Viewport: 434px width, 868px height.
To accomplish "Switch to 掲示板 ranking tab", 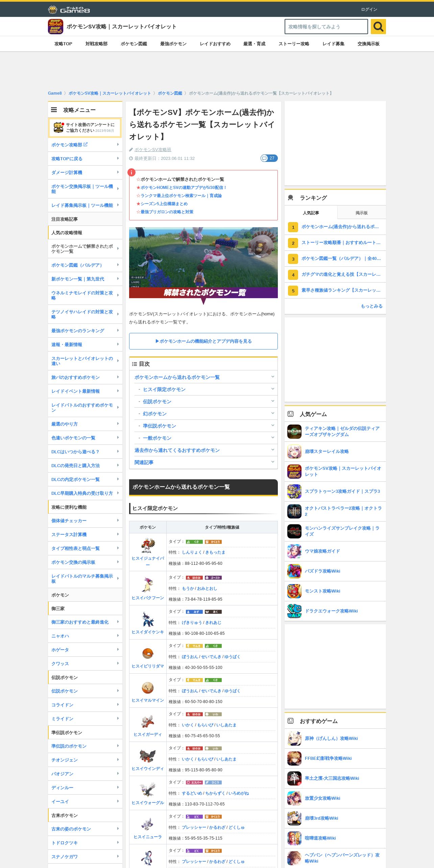I will coord(362,213).
